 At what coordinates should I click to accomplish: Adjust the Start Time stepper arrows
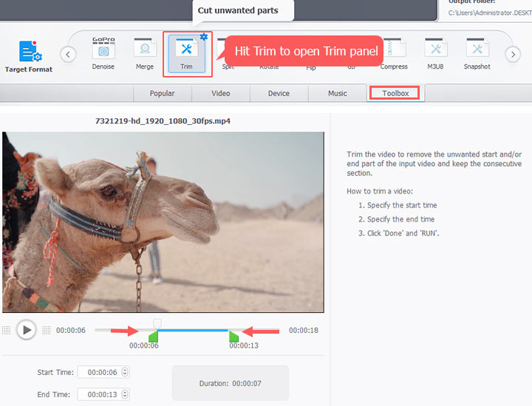pyautogui.click(x=125, y=372)
